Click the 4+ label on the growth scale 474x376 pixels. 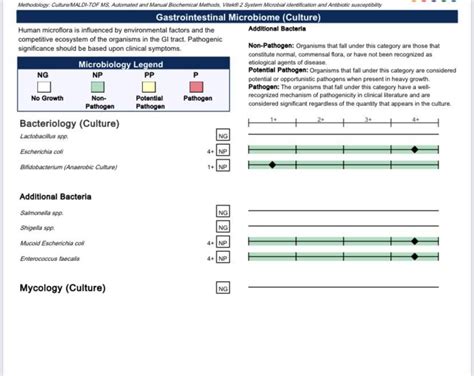tap(416, 119)
